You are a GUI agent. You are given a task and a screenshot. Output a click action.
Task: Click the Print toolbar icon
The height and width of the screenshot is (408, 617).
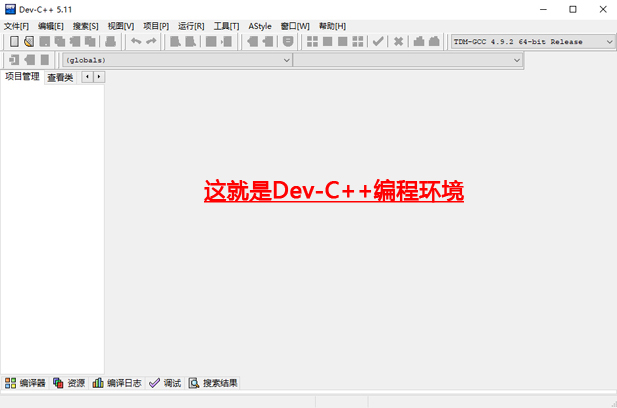point(111,41)
